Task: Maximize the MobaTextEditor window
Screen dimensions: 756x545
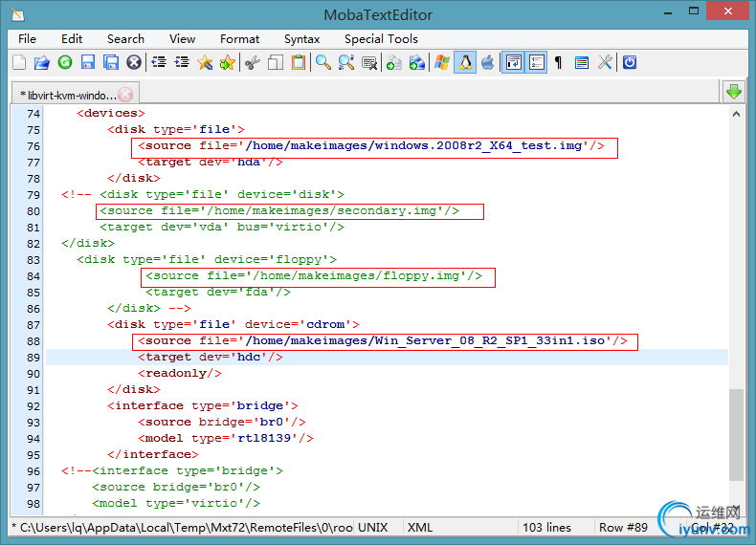Action: [x=694, y=11]
